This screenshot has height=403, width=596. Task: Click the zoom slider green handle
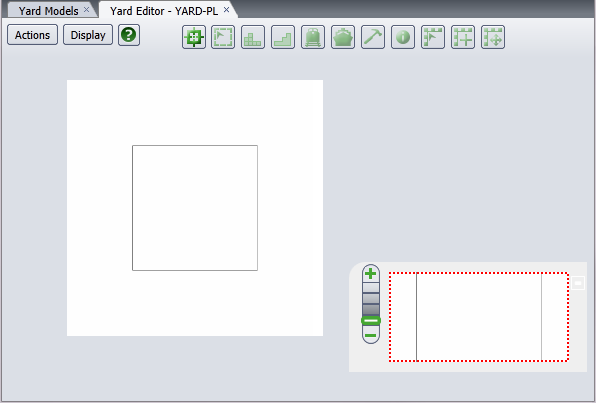click(371, 321)
